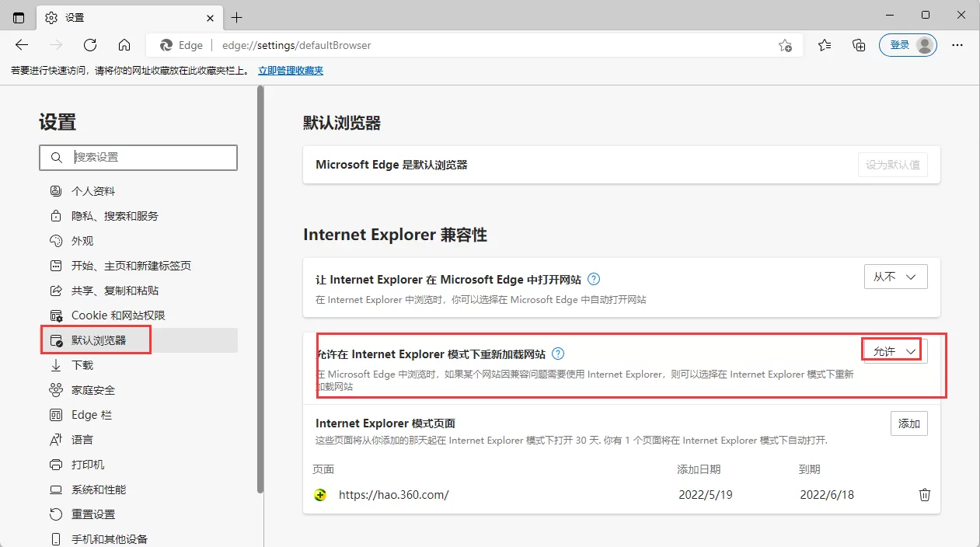Open the 从不 dropdown for IE opening sites

tap(895, 276)
